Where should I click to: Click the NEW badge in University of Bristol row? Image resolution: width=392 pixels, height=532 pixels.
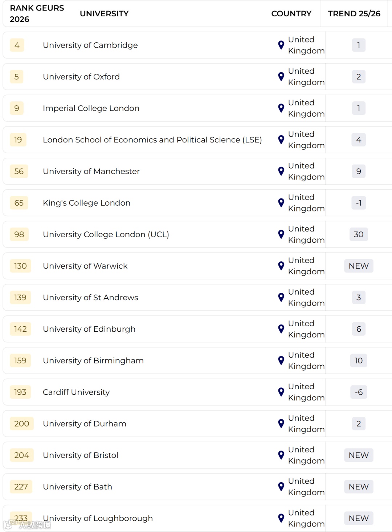tap(358, 455)
